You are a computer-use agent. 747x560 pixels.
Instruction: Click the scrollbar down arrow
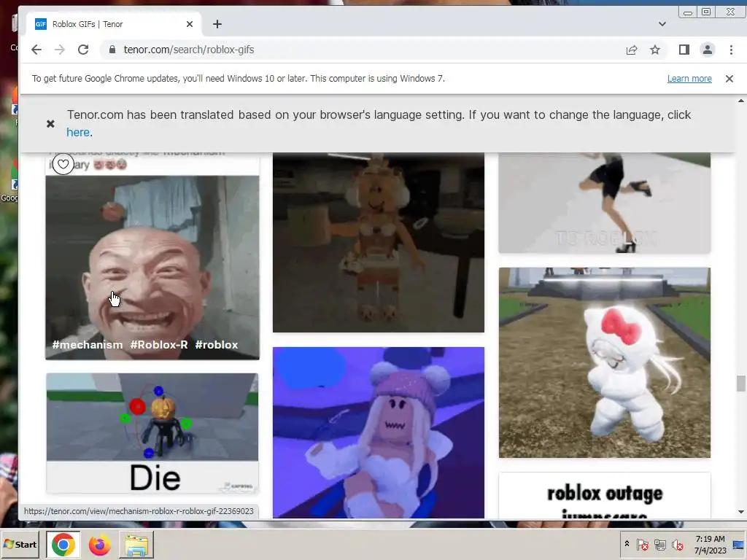(741, 512)
